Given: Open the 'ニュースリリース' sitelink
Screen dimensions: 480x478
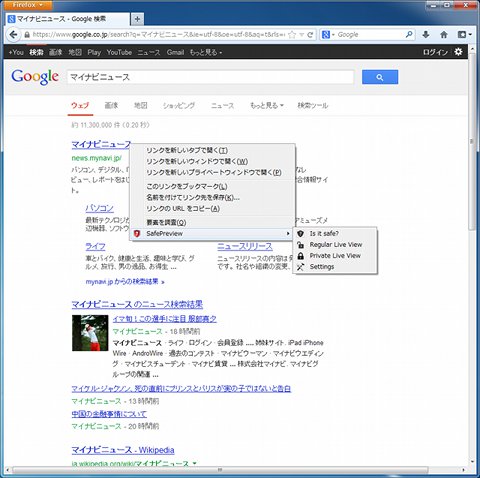Looking at the screenshot, I should coord(245,246).
